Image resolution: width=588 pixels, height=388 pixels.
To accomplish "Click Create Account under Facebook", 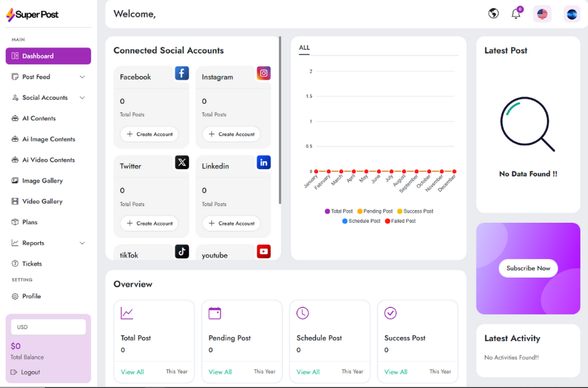I will pos(149,134).
